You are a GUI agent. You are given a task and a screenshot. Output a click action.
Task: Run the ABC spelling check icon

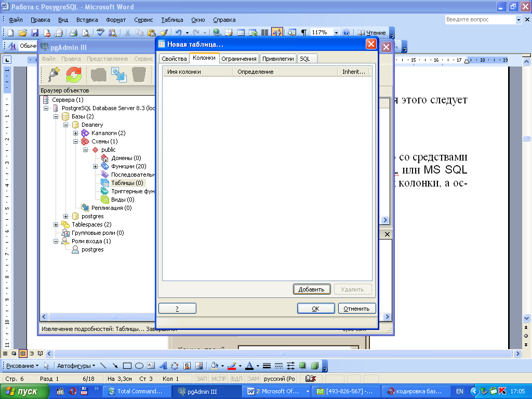click(x=100, y=33)
